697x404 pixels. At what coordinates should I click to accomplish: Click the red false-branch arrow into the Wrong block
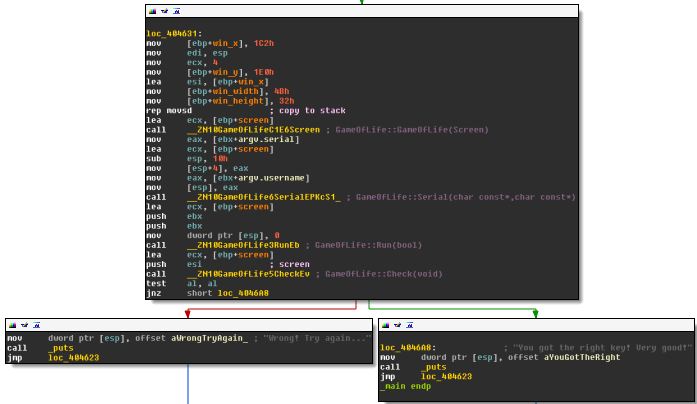(x=188, y=314)
